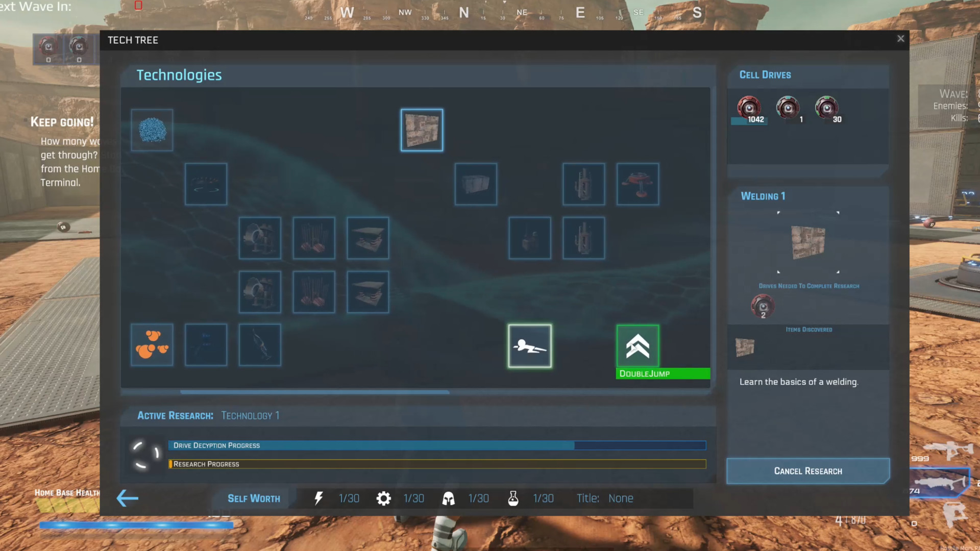The image size is (980, 551).
Task: Open the highlighted Welding wall tech node
Action: point(422,130)
